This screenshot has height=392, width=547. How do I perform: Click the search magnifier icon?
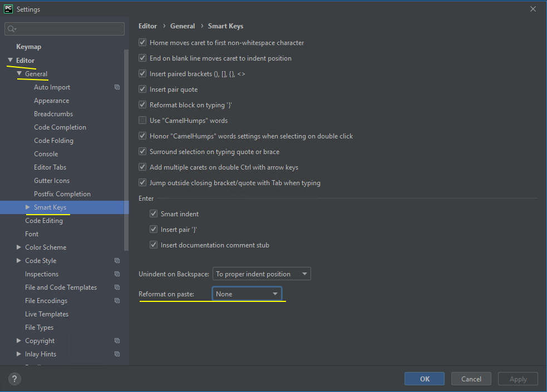pos(12,29)
